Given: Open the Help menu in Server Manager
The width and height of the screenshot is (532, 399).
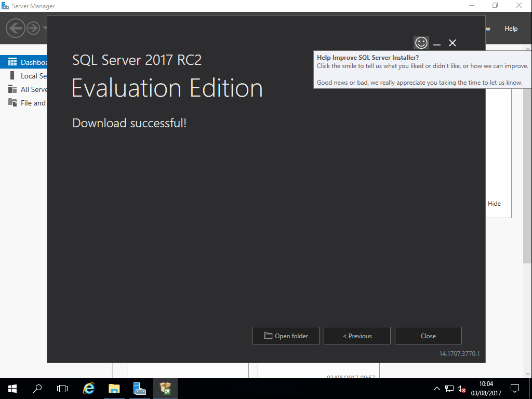Looking at the screenshot, I should [511, 29].
